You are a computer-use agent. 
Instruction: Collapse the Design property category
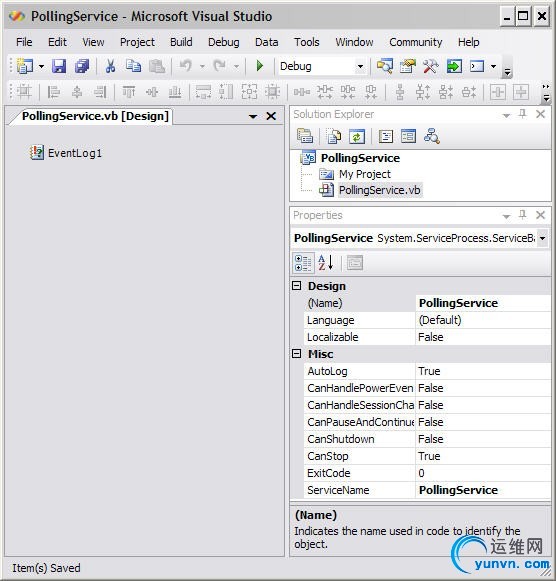pyautogui.click(x=296, y=286)
